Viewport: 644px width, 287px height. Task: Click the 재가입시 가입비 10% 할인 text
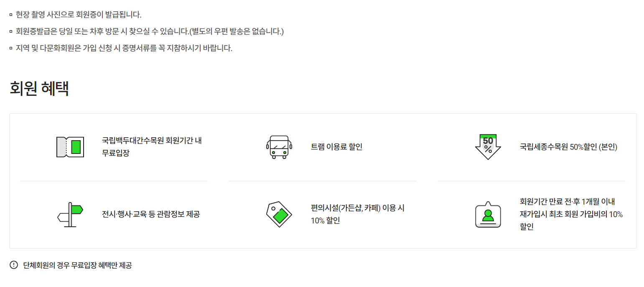(x=571, y=214)
